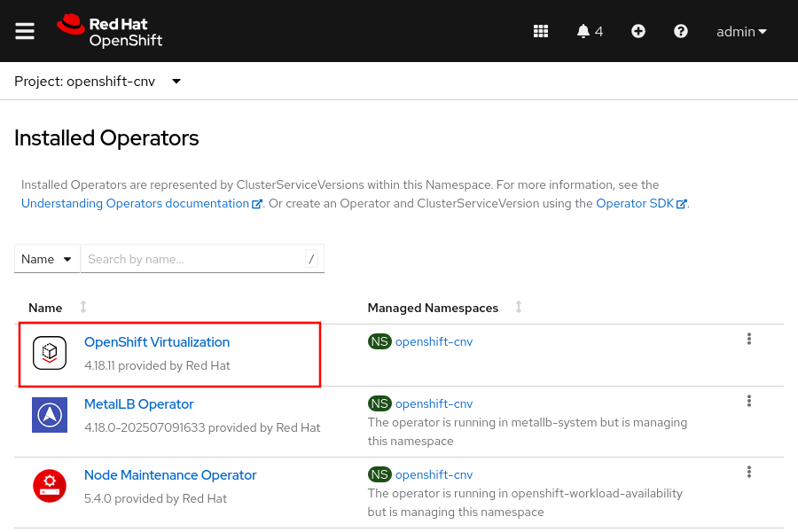Click the MetalLB Operator icon
Screen dimensions: 798x532
50,415
